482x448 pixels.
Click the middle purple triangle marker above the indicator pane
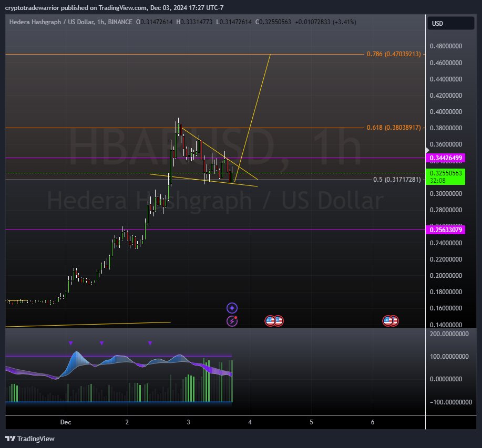click(101, 343)
